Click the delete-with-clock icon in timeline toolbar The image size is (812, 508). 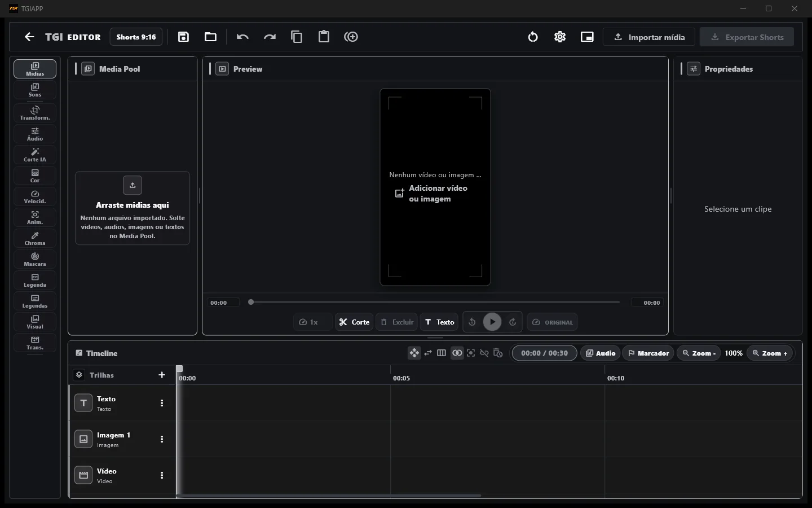click(498, 353)
